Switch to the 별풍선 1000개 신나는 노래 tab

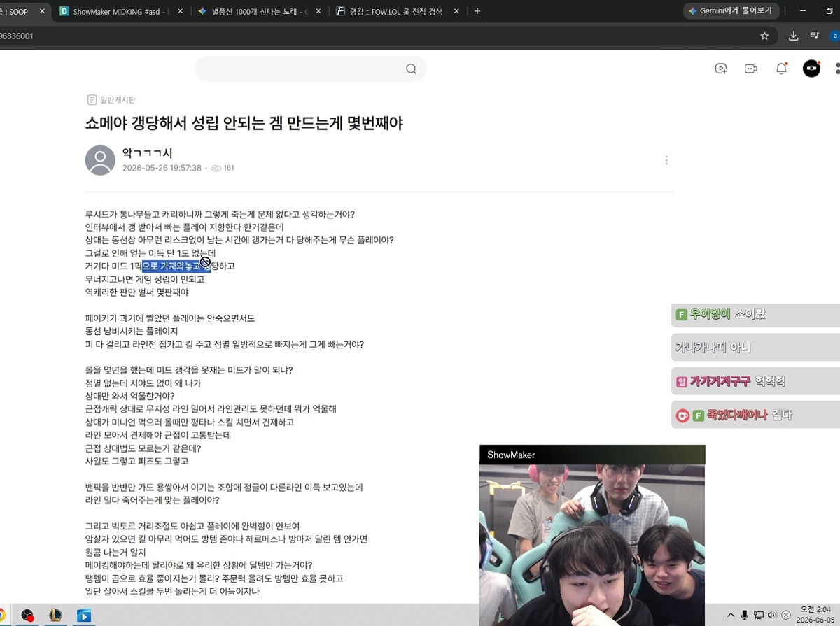pyautogui.click(x=253, y=12)
